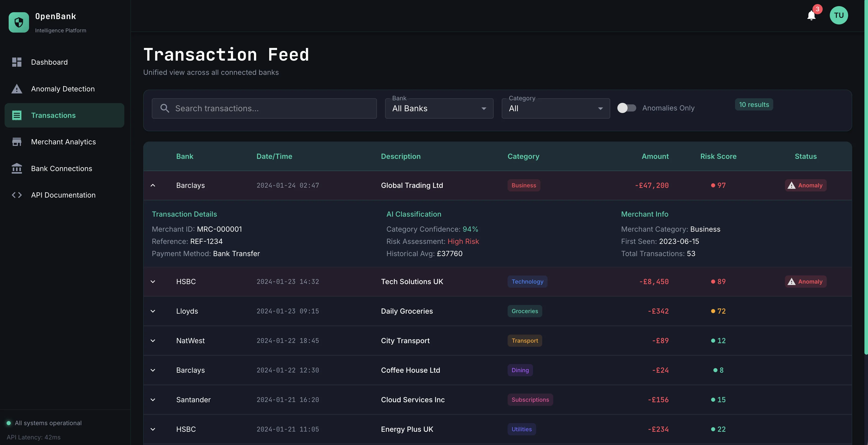This screenshot has height=445, width=868.
Task: Click the Business category chip
Action: point(524,185)
